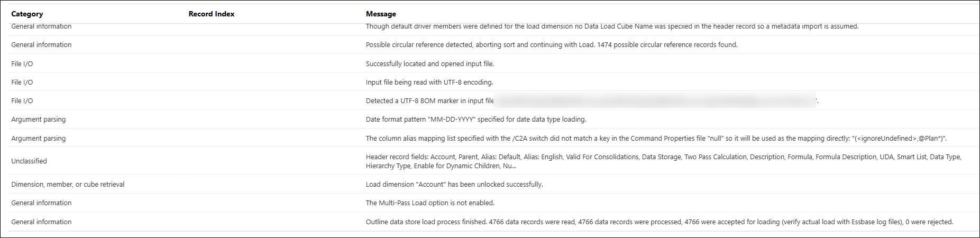Click the Account unlocked successfully message
Viewport: 980px width, 238px height.
point(454,185)
